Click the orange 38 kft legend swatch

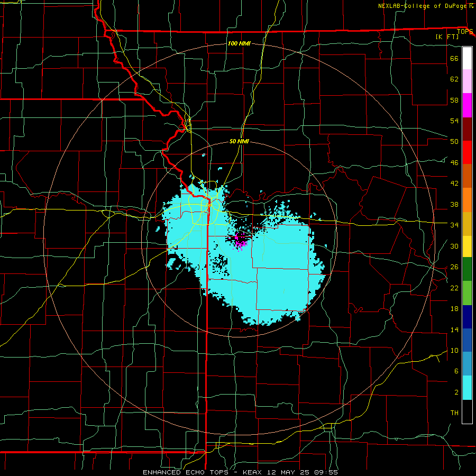pyautogui.click(x=467, y=199)
